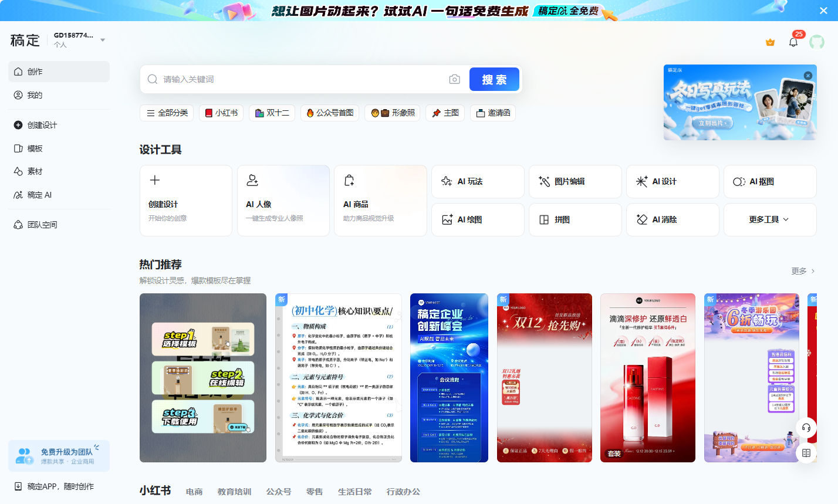Expand the 更多工具 dropdown
Viewport: 838px width, 504px height.
[x=769, y=219]
